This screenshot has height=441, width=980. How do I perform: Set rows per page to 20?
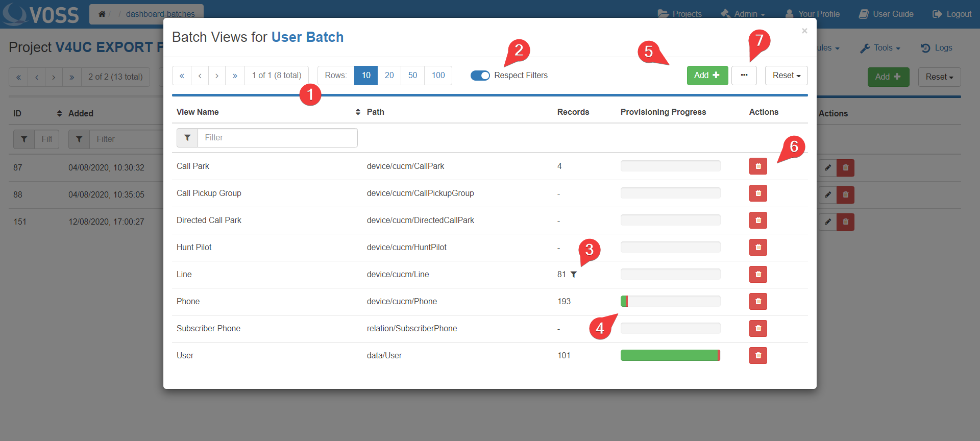[x=389, y=76]
